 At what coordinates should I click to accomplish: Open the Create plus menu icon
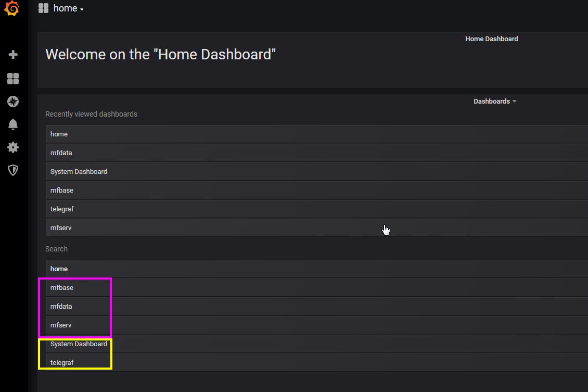[x=13, y=54]
